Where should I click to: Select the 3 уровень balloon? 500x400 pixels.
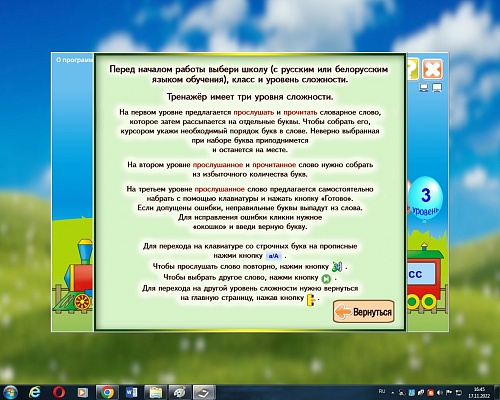pos(425,200)
